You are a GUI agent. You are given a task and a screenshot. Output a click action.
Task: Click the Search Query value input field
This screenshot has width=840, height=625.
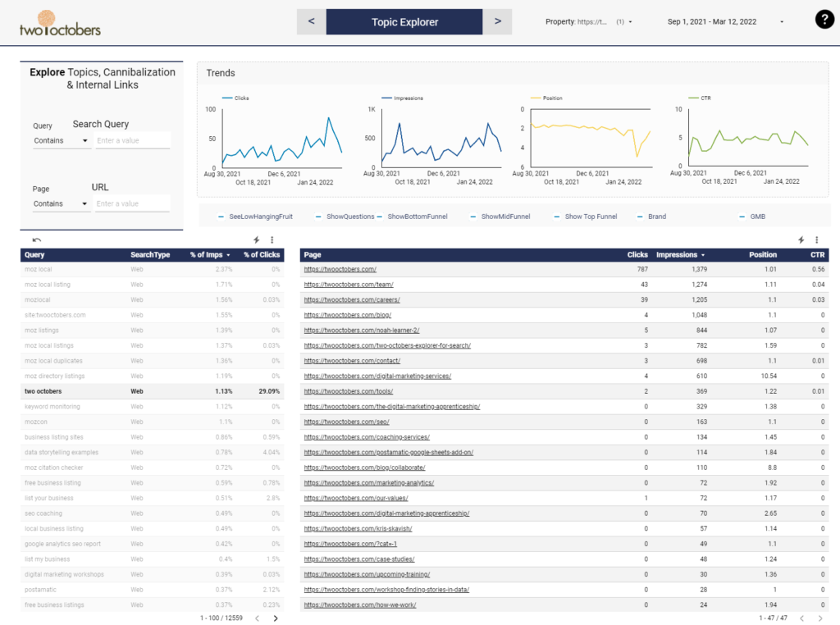coord(133,140)
